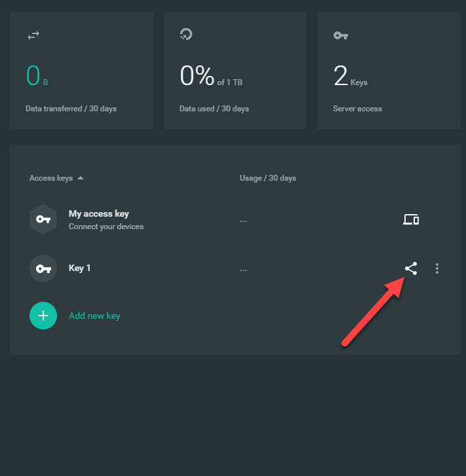The width and height of the screenshot is (466, 476).
Task: Click the DigitalOcean logo icon in data used card
Action: (x=186, y=34)
